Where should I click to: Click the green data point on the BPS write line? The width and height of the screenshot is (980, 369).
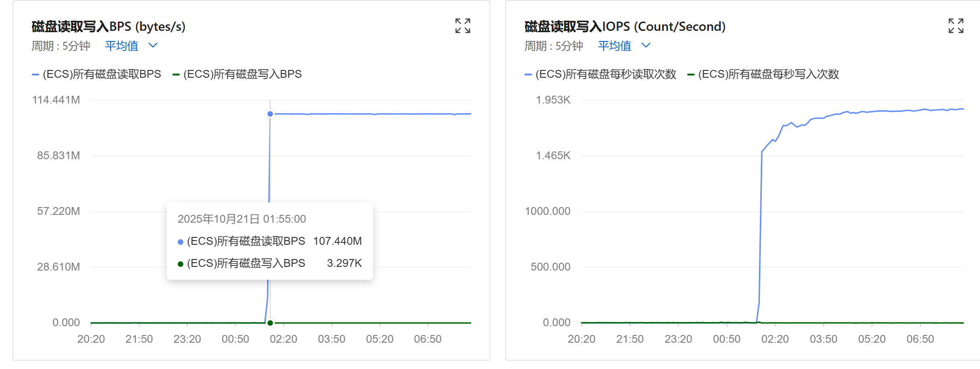(270, 323)
